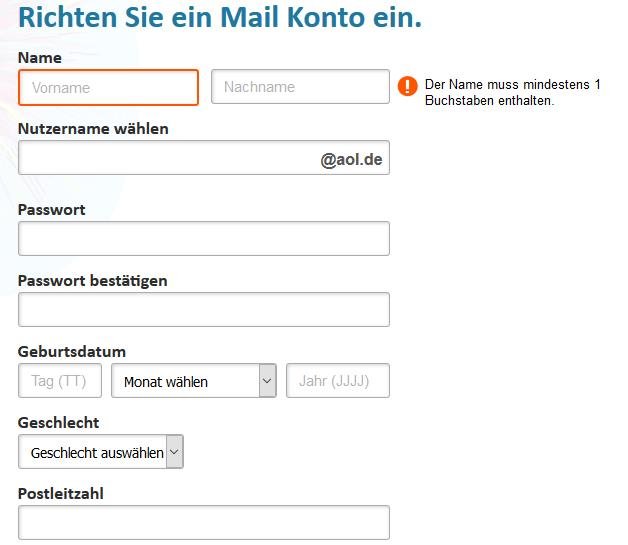The height and width of the screenshot is (545, 628).
Task: Click the Passwort bestätigen field
Action: coord(204,310)
